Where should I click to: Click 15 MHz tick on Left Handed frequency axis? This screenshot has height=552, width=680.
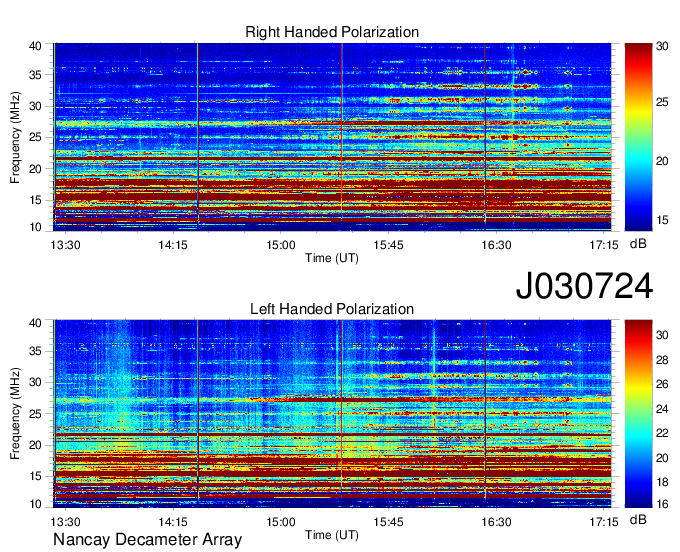coord(35,476)
